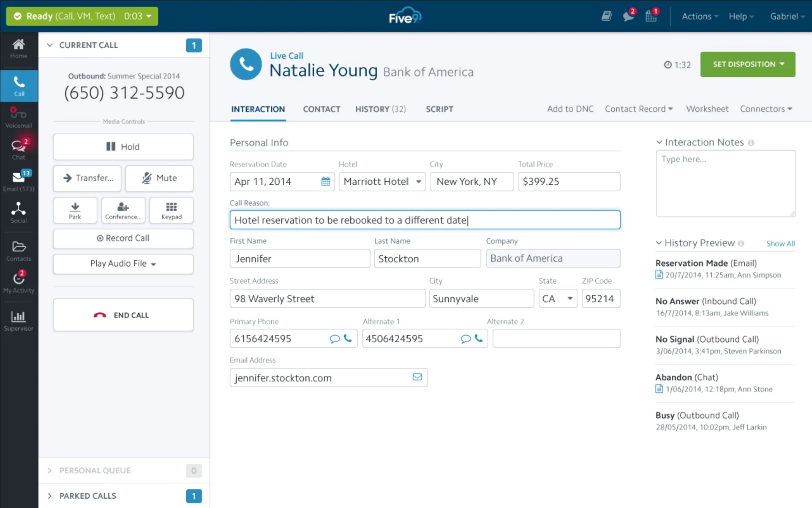Expand the CURRENT CALL section chevron

tap(51, 45)
